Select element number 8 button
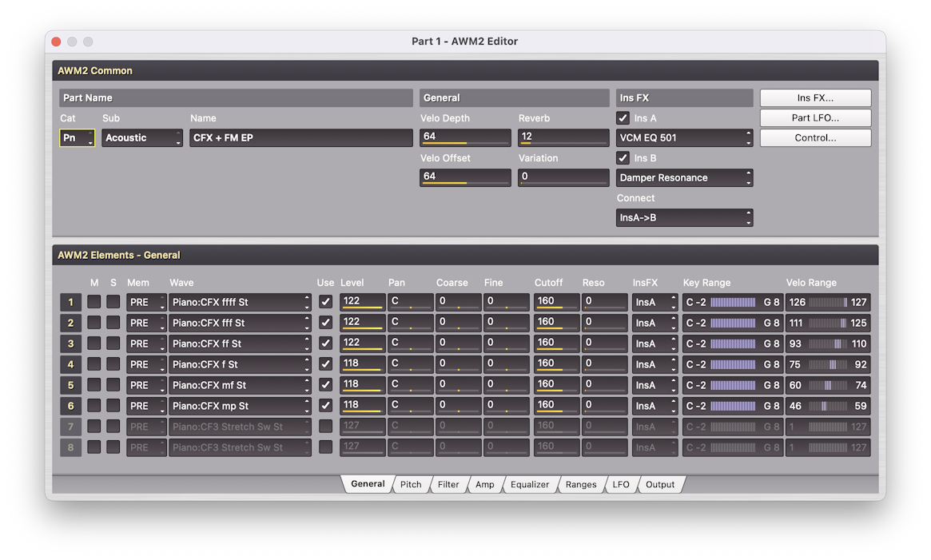 pyautogui.click(x=70, y=447)
